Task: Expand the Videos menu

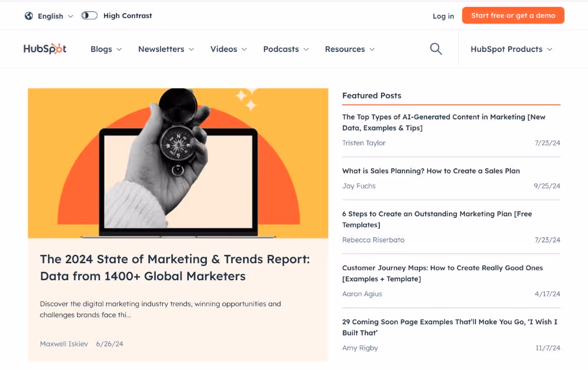Action: [x=228, y=49]
